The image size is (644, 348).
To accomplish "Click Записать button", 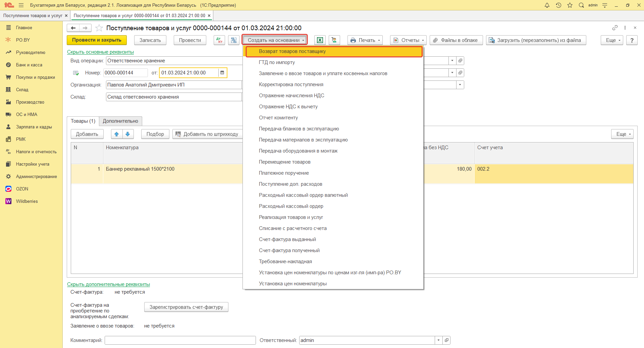I will pyautogui.click(x=150, y=40).
